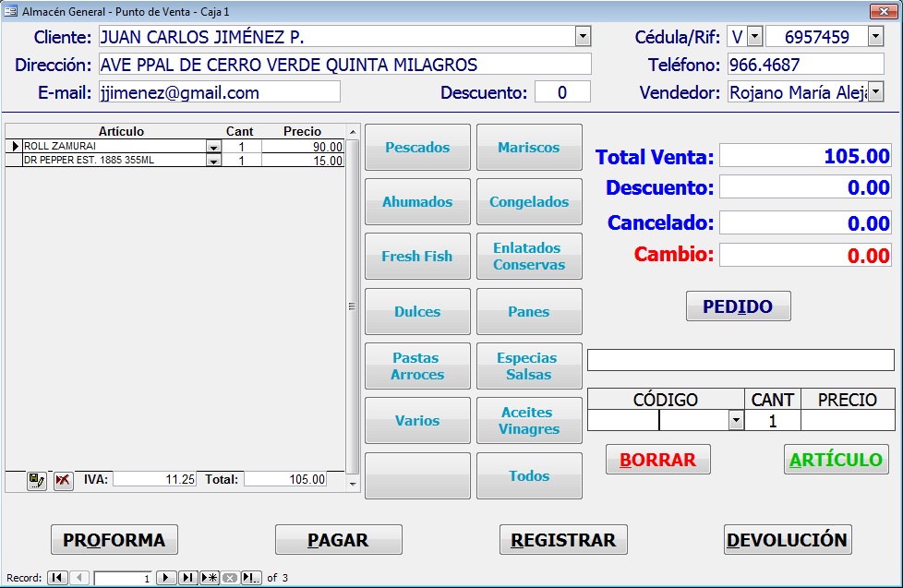Open the Fresh Fish category

coord(417,257)
